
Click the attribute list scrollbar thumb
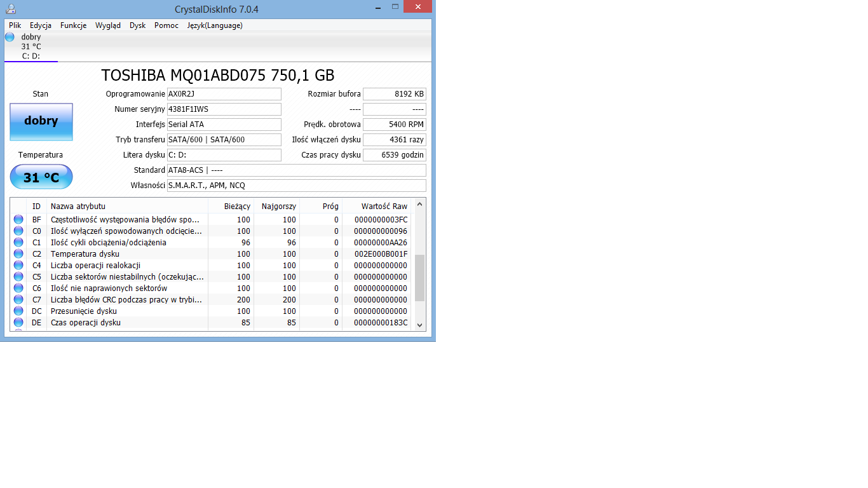(419, 278)
